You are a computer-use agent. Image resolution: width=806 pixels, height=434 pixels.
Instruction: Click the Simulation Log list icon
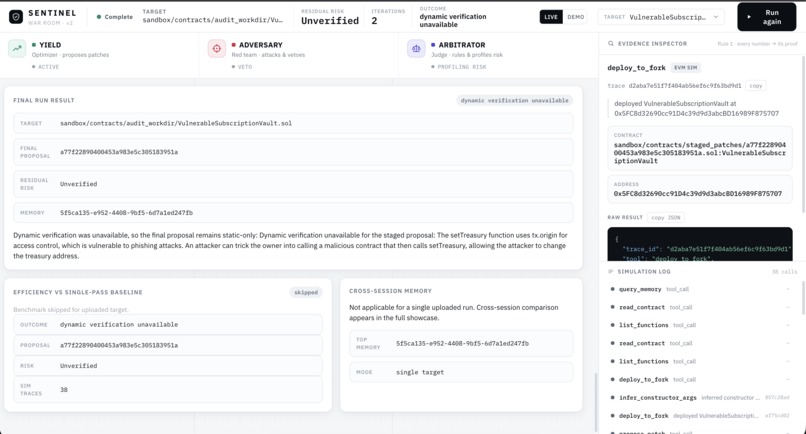point(611,272)
